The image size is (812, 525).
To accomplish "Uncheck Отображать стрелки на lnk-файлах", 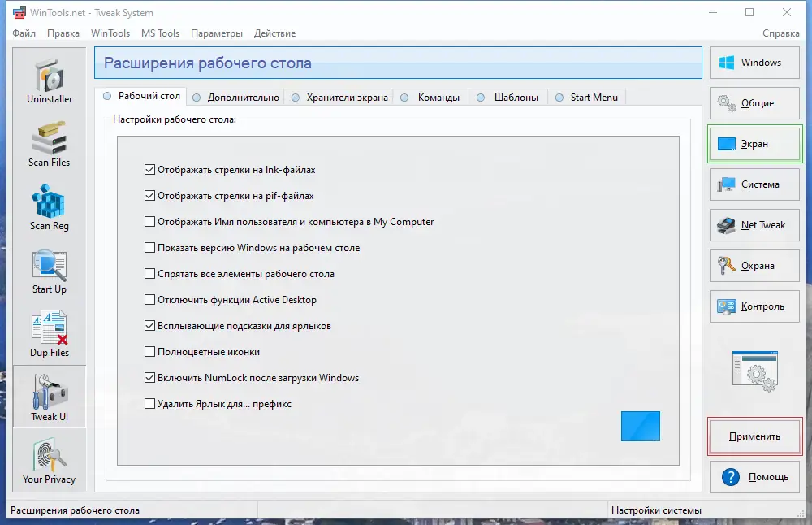I will point(149,170).
